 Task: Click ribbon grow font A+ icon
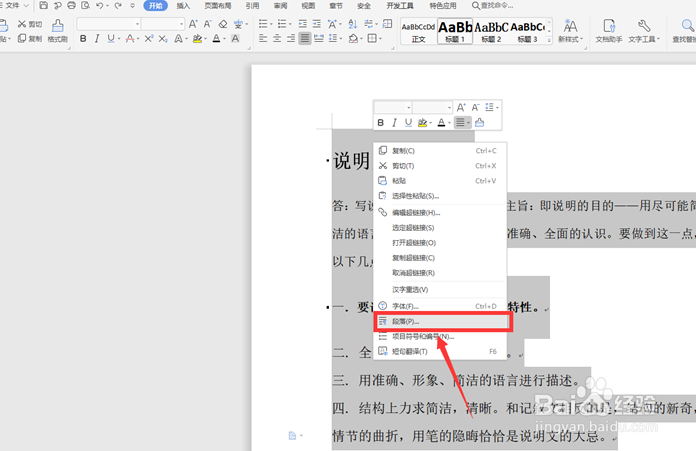193,24
